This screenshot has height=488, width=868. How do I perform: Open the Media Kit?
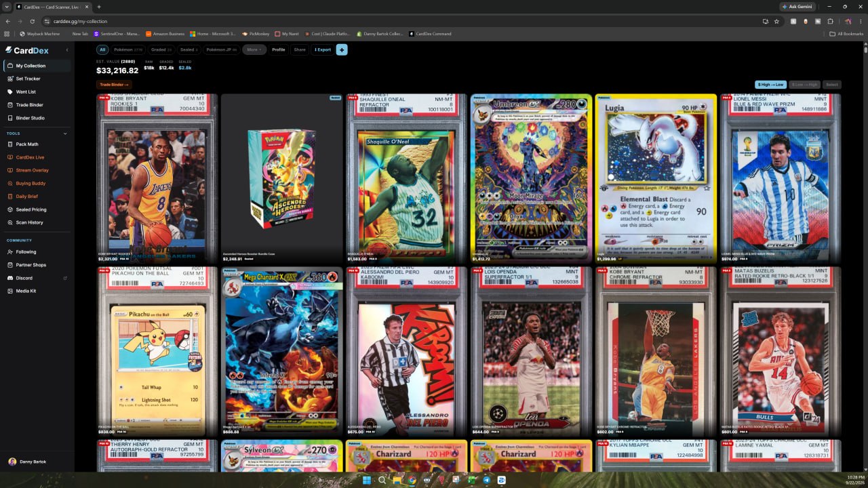37,291
